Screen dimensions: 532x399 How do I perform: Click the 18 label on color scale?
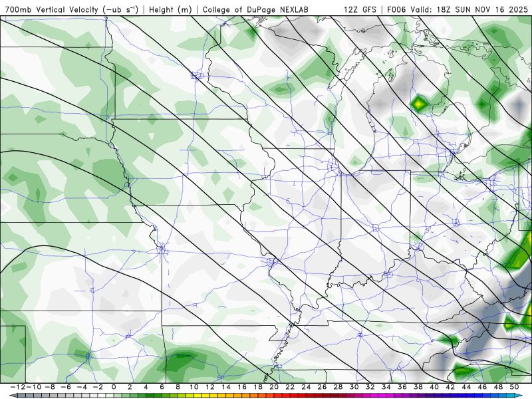[x=258, y=387]
